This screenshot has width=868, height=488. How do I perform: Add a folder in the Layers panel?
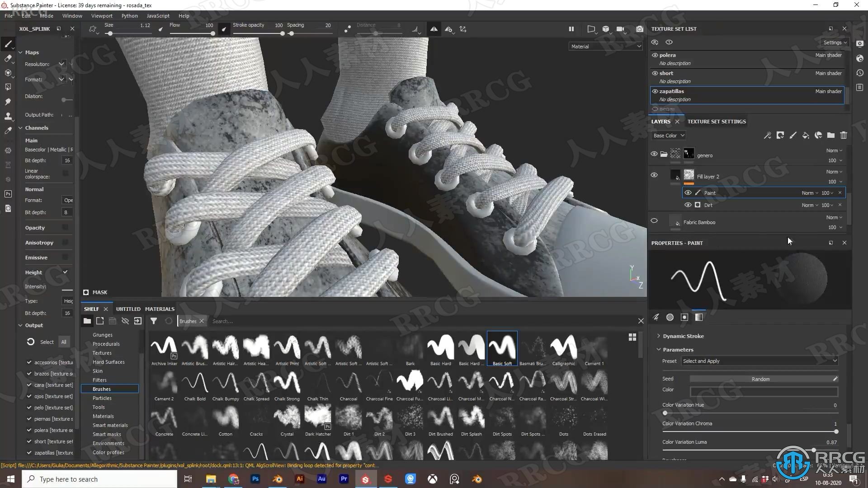pos(830,135)
